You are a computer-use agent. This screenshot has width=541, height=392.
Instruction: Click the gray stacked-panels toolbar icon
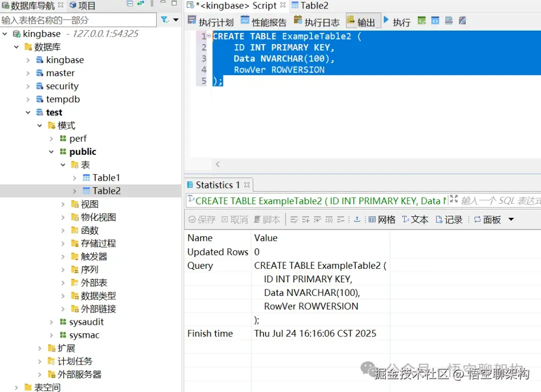[x=448, y=21]
